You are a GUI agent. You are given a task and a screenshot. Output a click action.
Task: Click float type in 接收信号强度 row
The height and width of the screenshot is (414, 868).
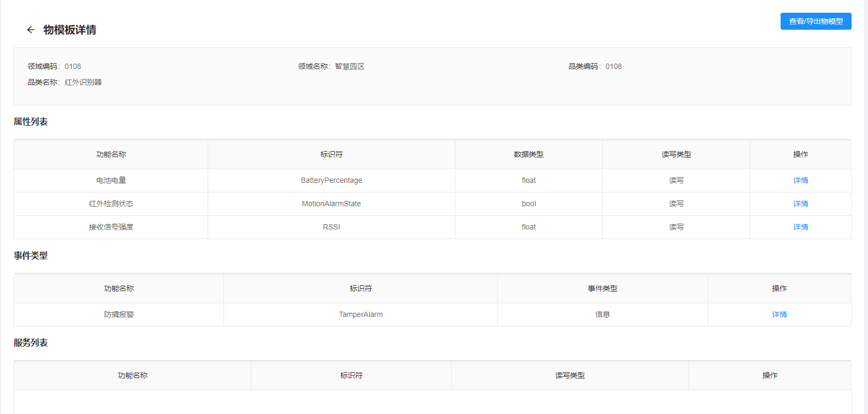529,227
